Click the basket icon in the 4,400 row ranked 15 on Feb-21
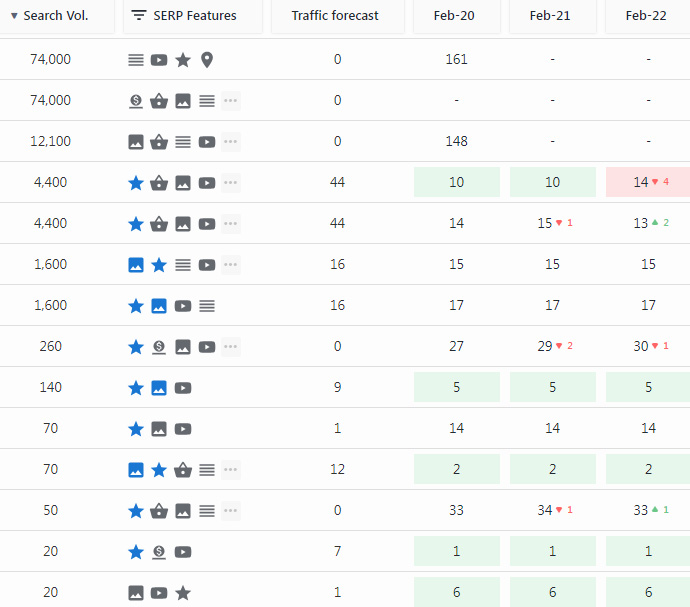The height and width of the screenshot is (607, 690). (159, 224)
